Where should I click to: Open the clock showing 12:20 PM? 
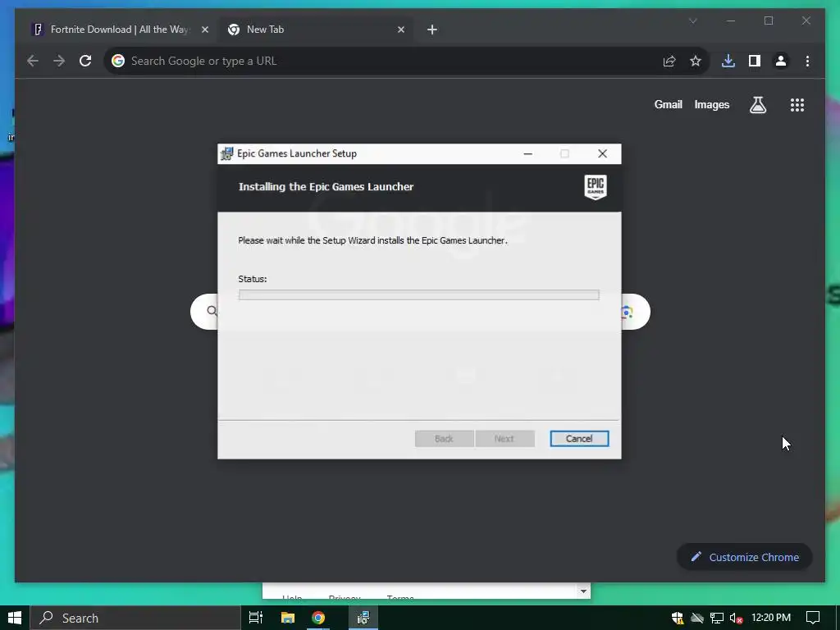tap(771, 618)
